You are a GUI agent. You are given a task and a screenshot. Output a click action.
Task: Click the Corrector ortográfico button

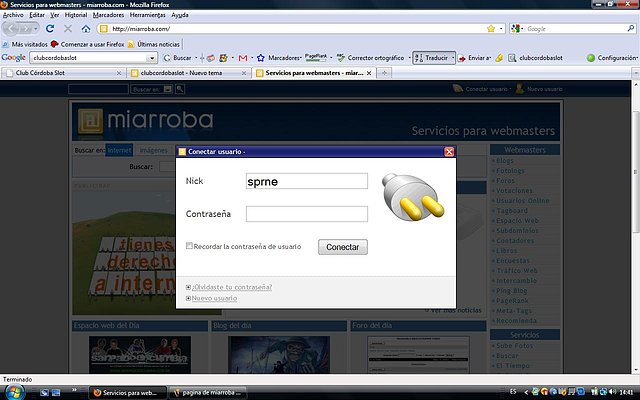pyautogui.click(x=371, y=58)
